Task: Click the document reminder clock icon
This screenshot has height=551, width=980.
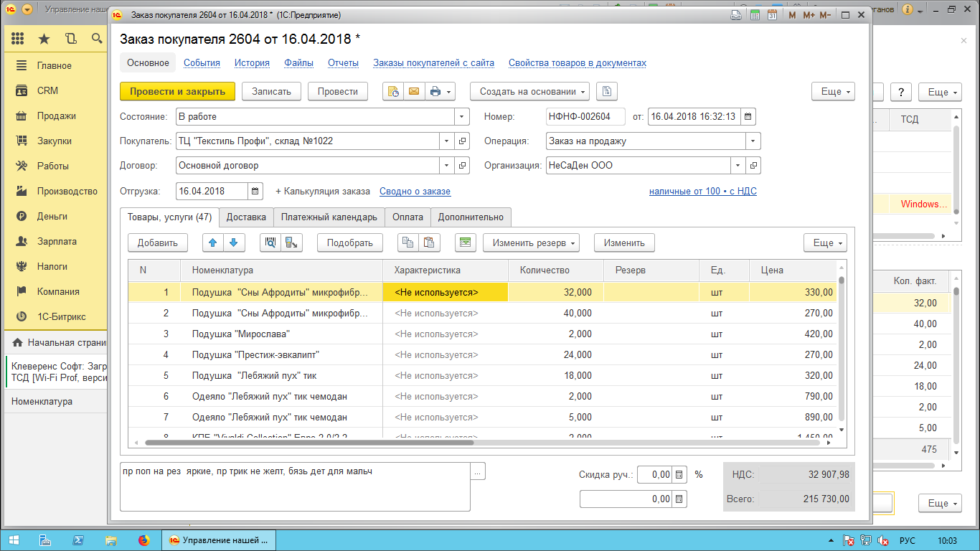Action: tap(393, 91)
